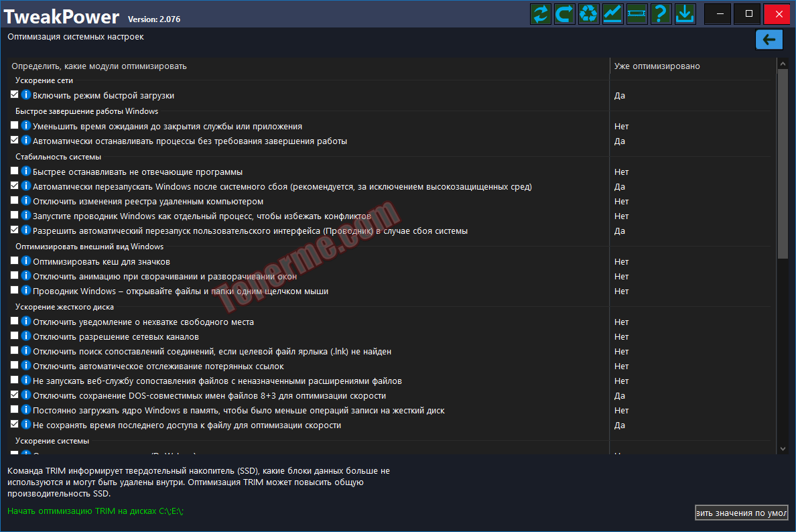Click the vertical scrollbar thumb
This screenshot has height=532, width=796.
[783, 164]
